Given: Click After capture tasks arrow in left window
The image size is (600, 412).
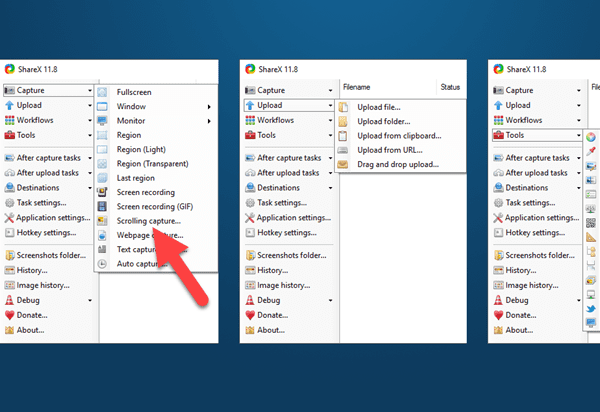Looking at the screenshot, I should (x=90, y=158).
